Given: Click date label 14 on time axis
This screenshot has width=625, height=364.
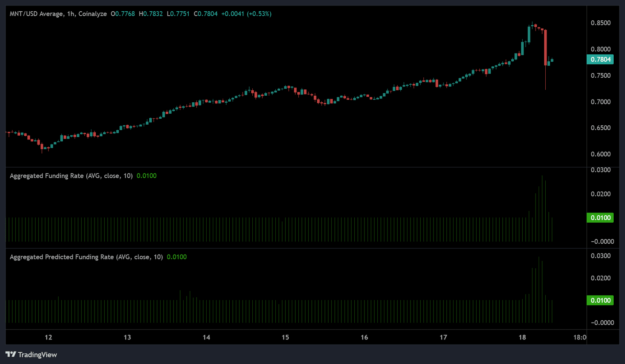Looking at the screenshot, I should pyautogui.click(x=206, y=337).
